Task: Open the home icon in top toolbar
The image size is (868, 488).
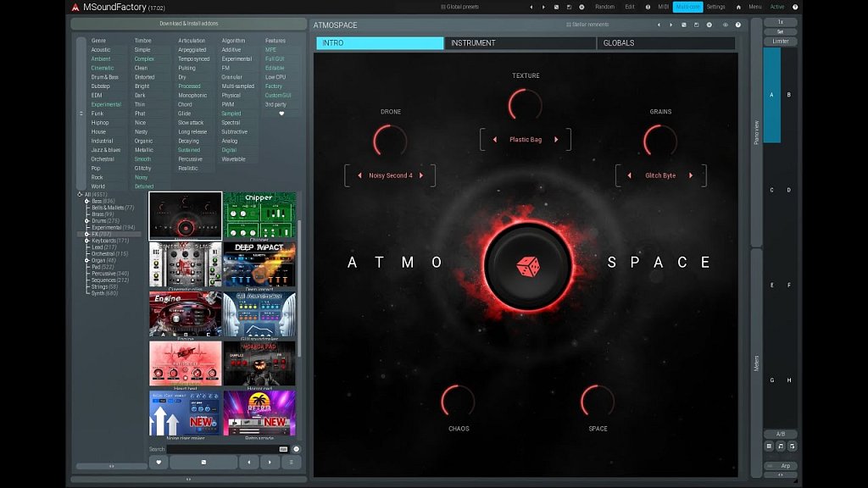Action: 737,7
